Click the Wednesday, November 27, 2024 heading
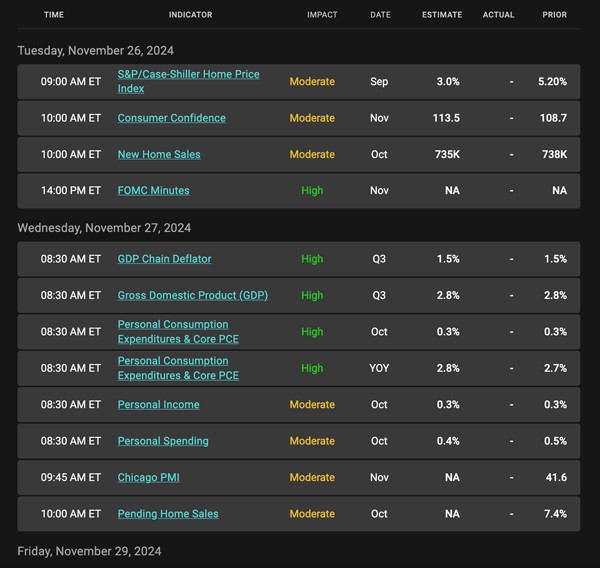600x568 pixels. pyautogui.click(x=104, y=228)
